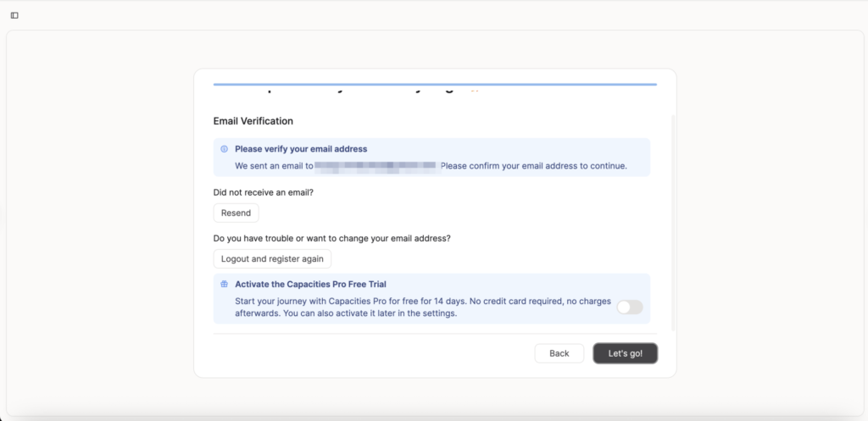868x421 pixels.
Task: Click Logout and register again
Action: (x=272, y=258)
